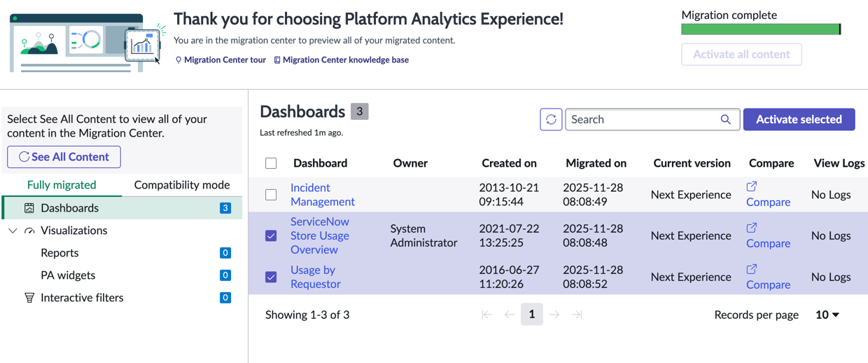Click the Current version column header

pos(692,163)
